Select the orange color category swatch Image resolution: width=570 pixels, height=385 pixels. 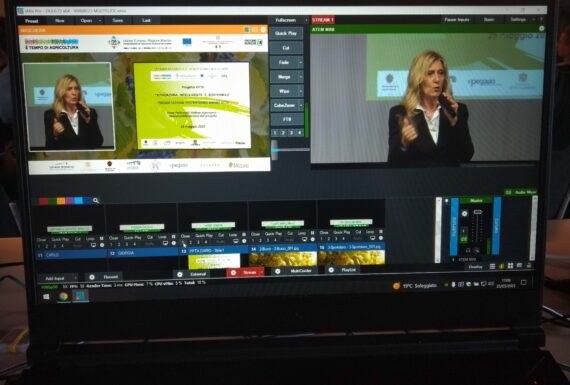click(x=61, y=201)
